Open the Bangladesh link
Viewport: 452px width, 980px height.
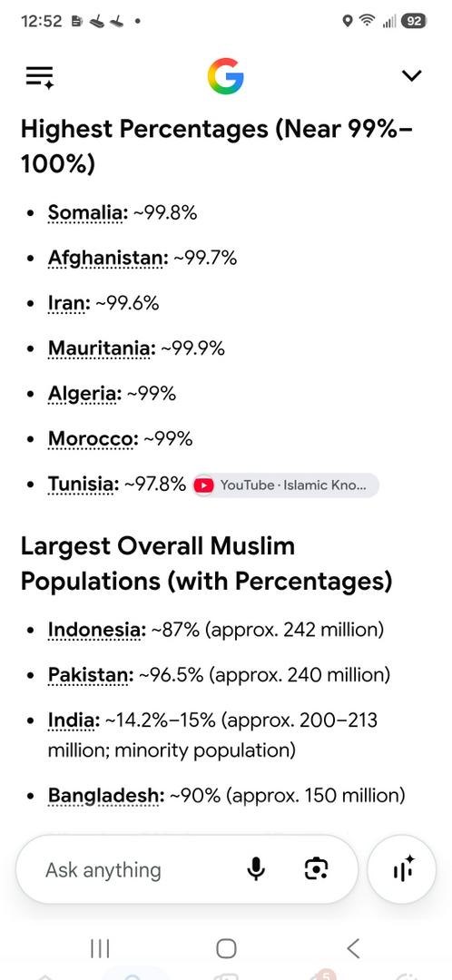(x=106, y=796)
